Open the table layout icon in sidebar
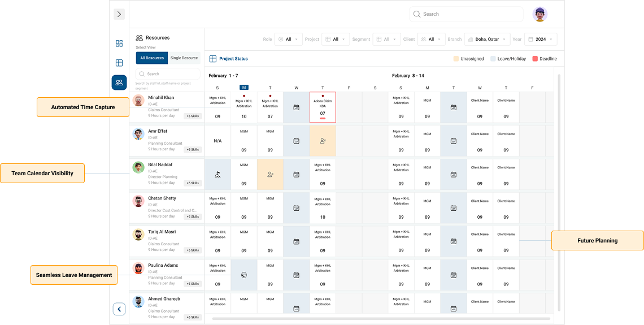The width and height of the screenshot is (644, 325). (119, 63)
